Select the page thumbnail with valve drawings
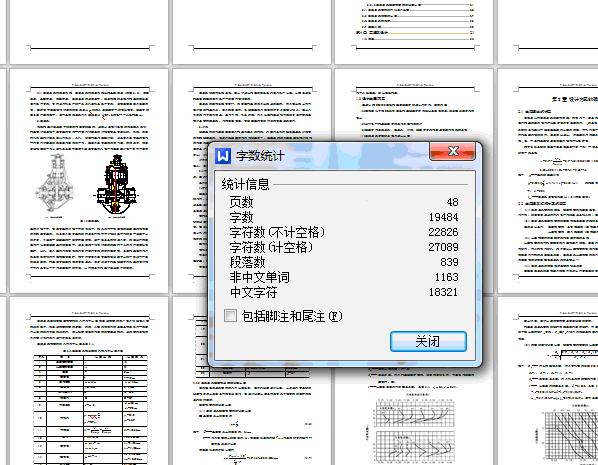598x465 pixels. (x=88, y=181)
